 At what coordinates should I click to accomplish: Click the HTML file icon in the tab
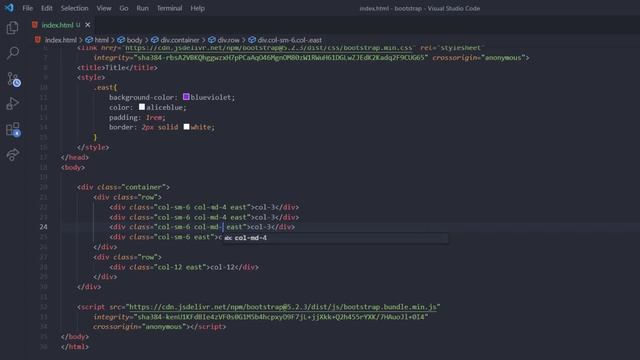click(x=35, y=25)
